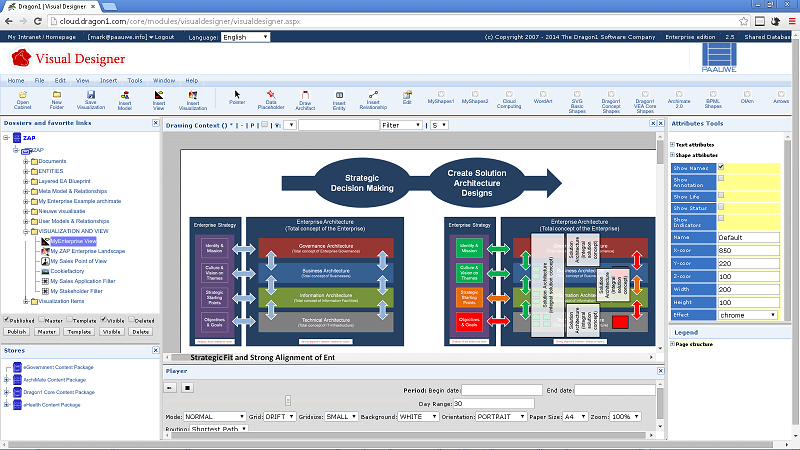Open the Window menu

tap(164, 81)
